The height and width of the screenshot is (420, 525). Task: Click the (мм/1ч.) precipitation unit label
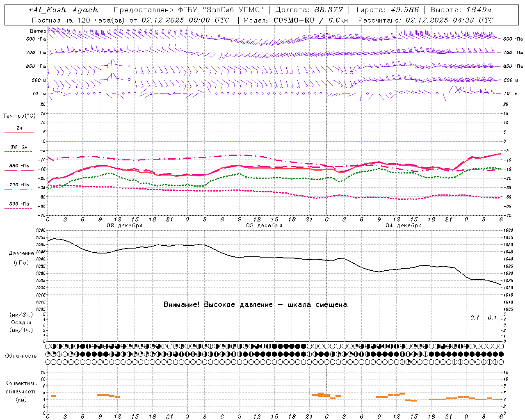[x=21, y=330]
